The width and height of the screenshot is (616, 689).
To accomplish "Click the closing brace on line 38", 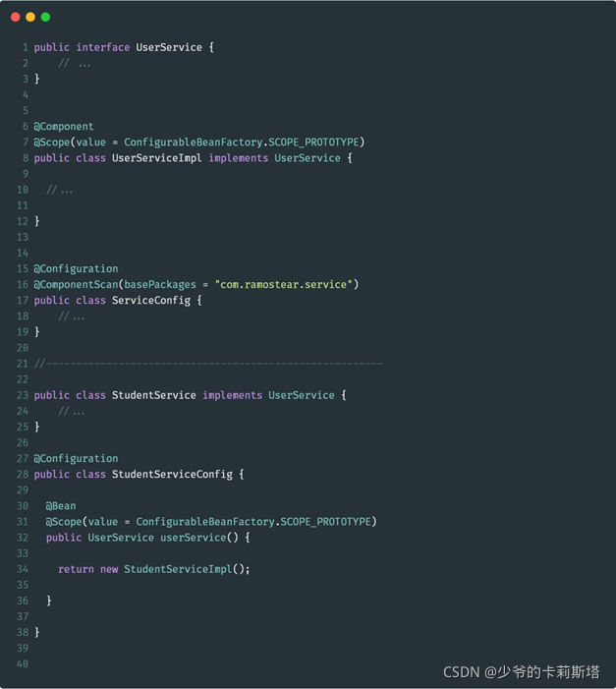I will (37, 633).
